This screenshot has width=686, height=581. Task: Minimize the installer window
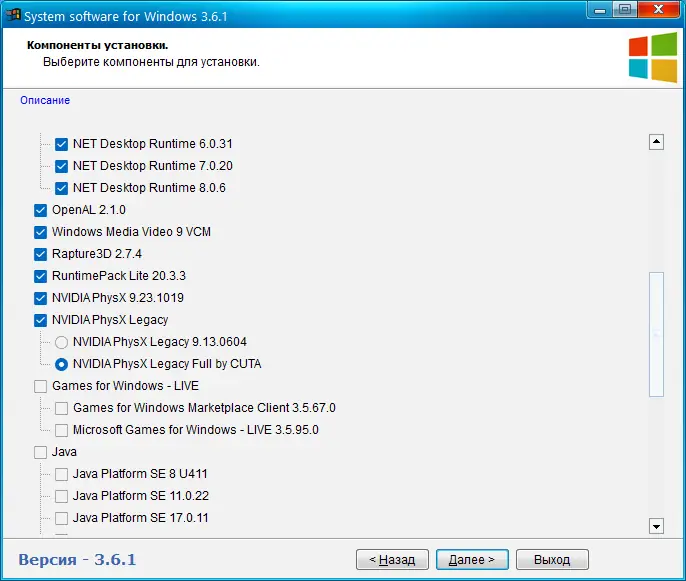600,10
